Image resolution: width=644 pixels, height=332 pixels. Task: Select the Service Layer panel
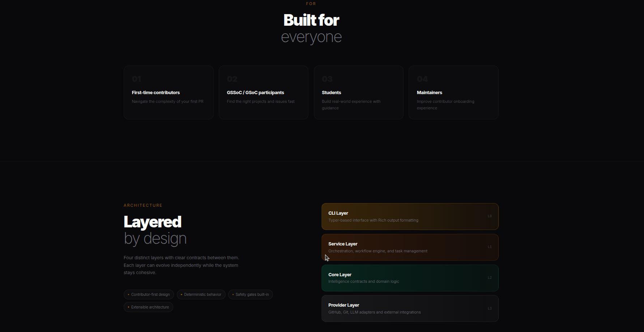click(x=410, y=247)
